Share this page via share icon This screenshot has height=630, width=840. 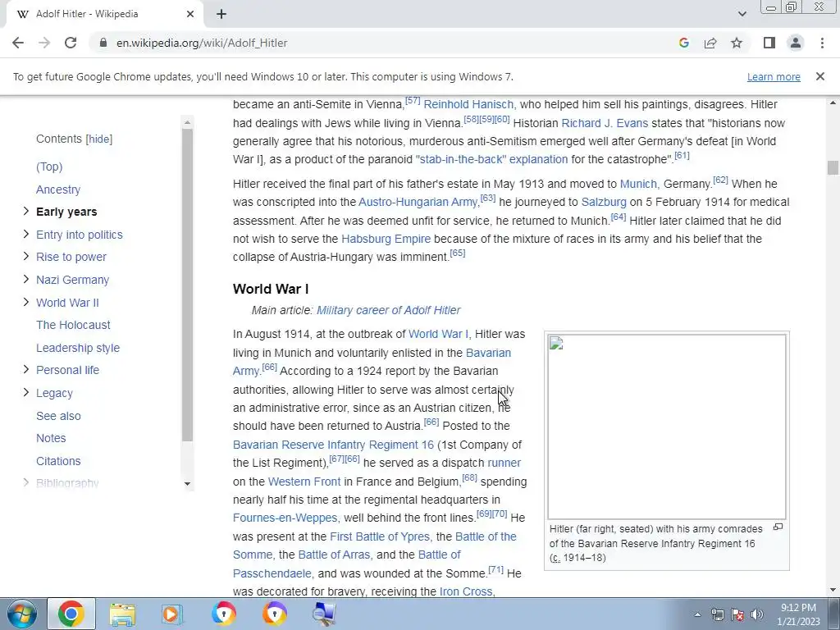[x=710, y=43]
